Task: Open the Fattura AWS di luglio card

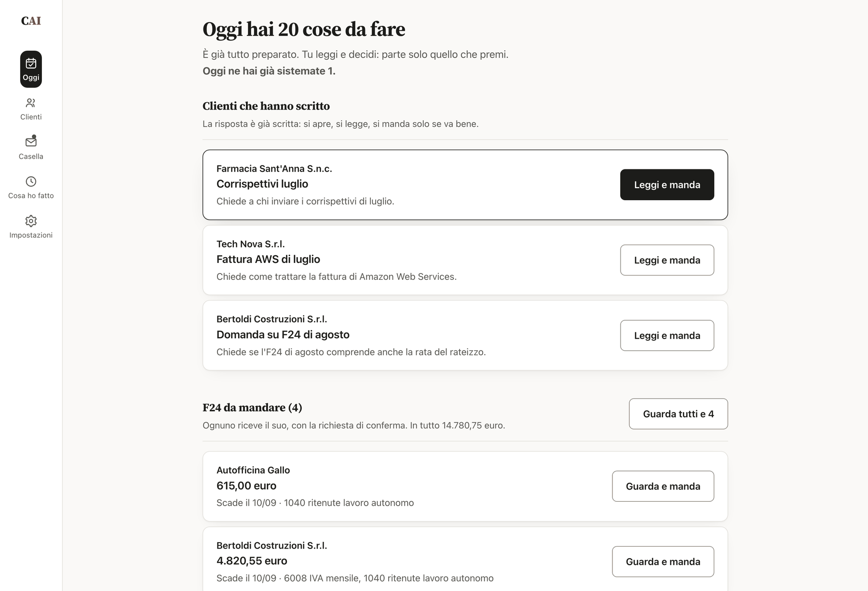Action: (x=465, y=260)
